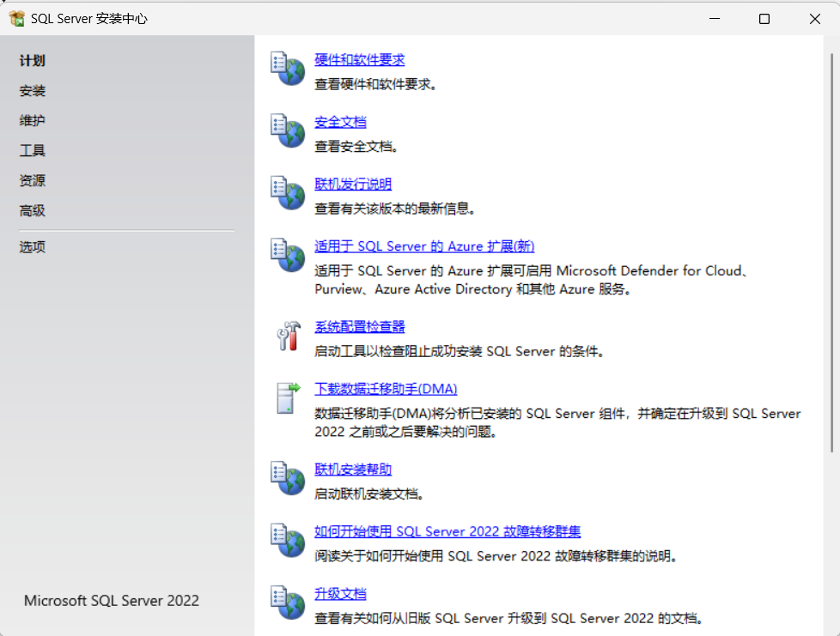Switch to the 高级 category
This screenshot has height=636, width=840.
tap(32, 211)
